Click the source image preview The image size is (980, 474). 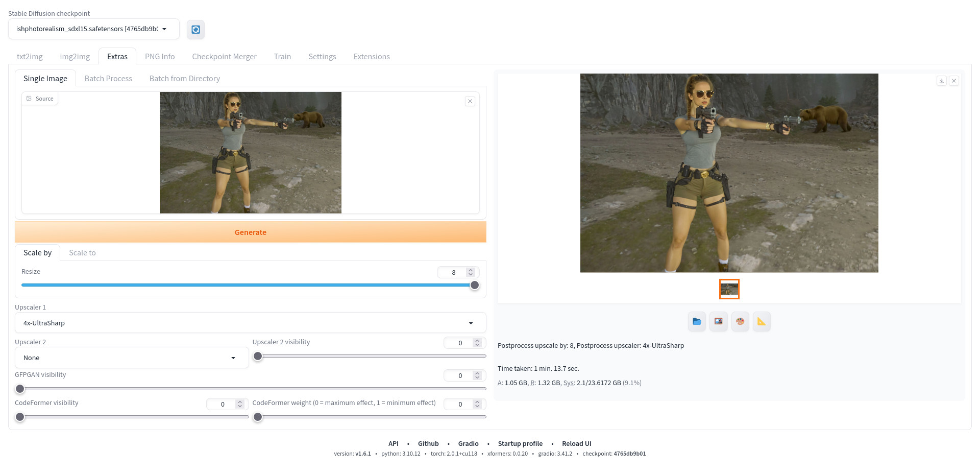[x=250, y=153]
